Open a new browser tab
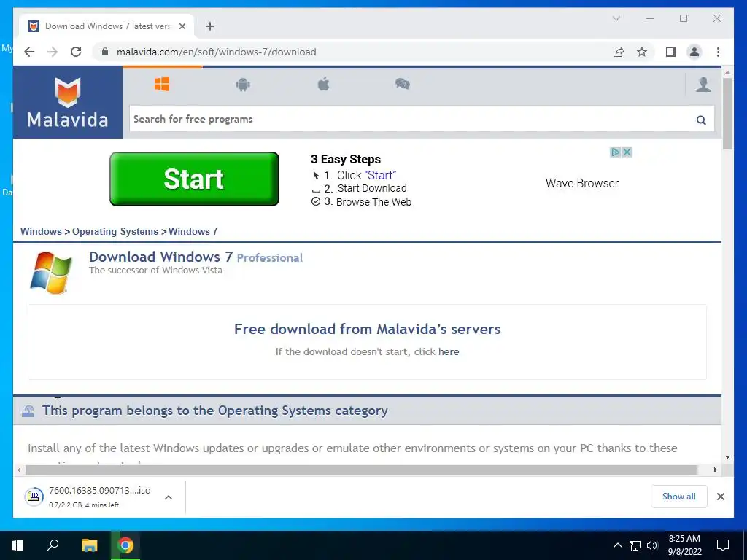The width and height of the screenshot is (747, 560). point(210,26)
